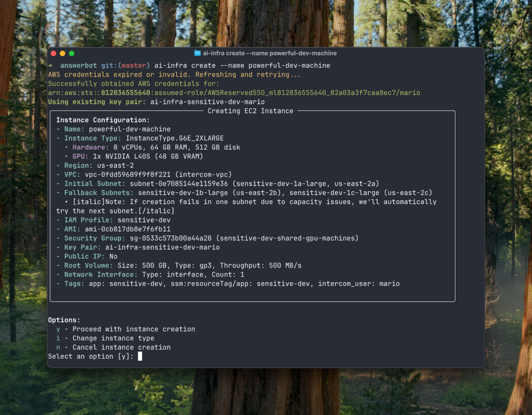Click the yellow minimize window button

[62, 53]
